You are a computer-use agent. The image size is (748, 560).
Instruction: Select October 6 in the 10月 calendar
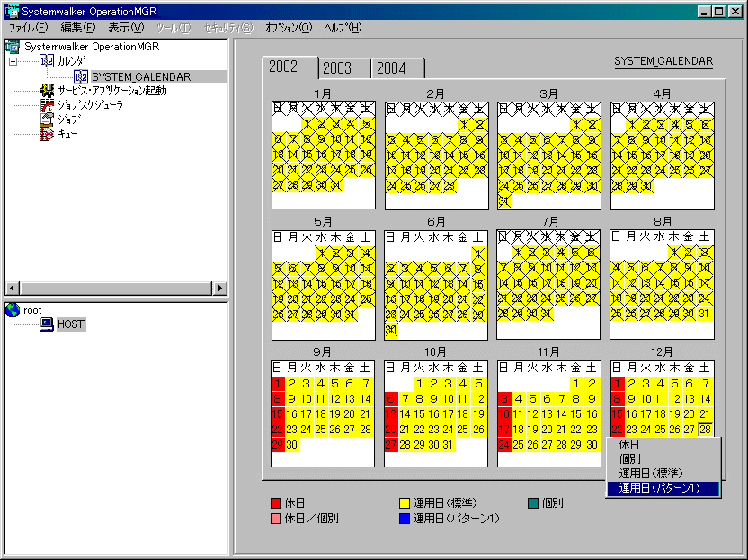pyautogui.click(x=391, y=399)
